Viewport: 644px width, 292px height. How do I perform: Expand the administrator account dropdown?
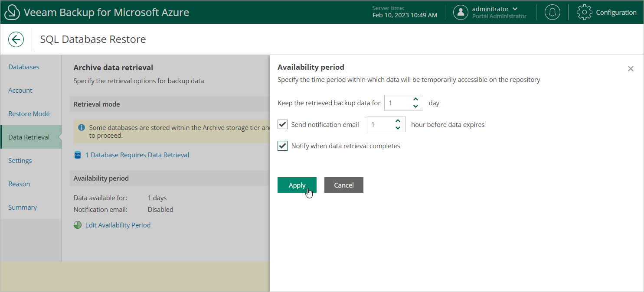click(515, 9)
